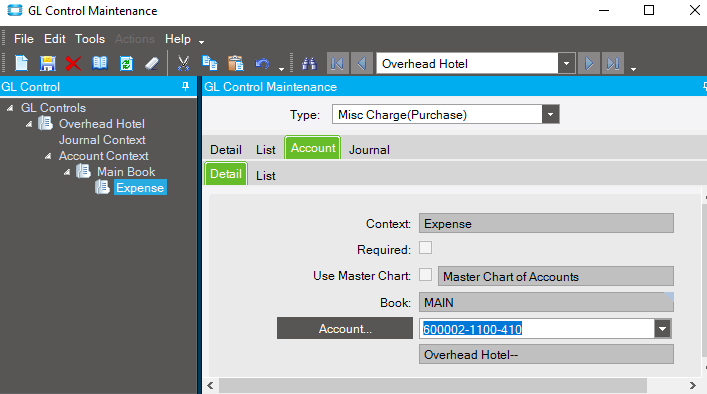707x394 pixels.
Task: Open the Help menu
Action: [178, 39]
